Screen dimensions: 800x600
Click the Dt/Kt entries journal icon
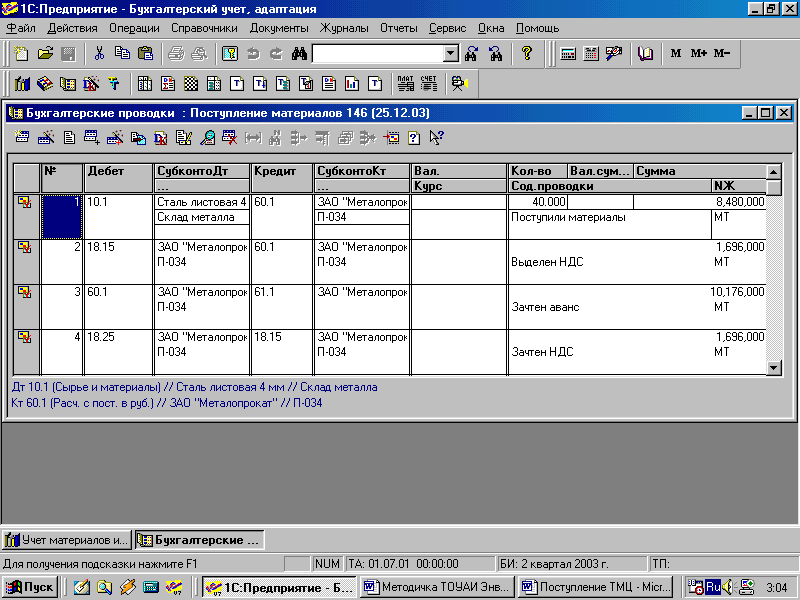tap(91, 84)
